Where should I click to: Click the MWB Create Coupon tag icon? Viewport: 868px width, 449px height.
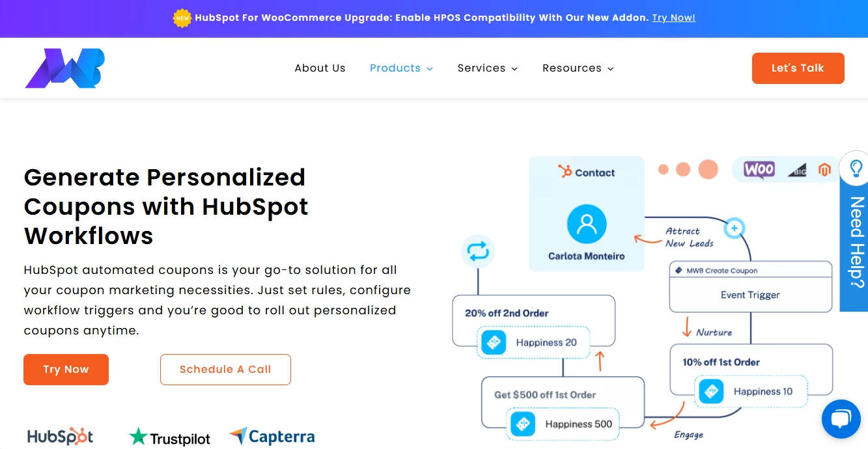(x=679, y=271)
